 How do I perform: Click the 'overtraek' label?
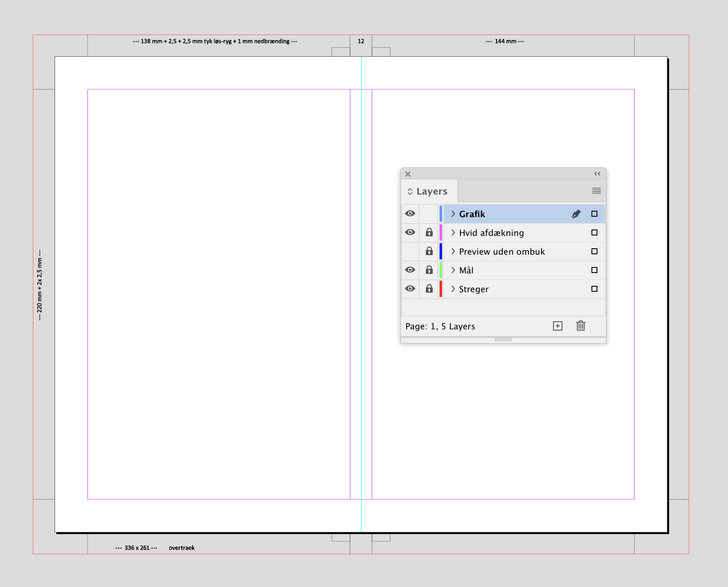(x=182, y=548)
